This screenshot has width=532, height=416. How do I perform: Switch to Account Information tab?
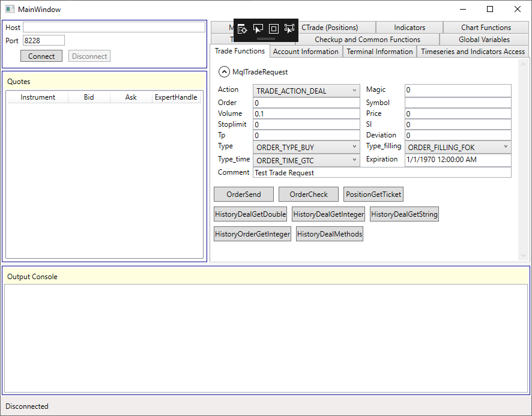306,52
